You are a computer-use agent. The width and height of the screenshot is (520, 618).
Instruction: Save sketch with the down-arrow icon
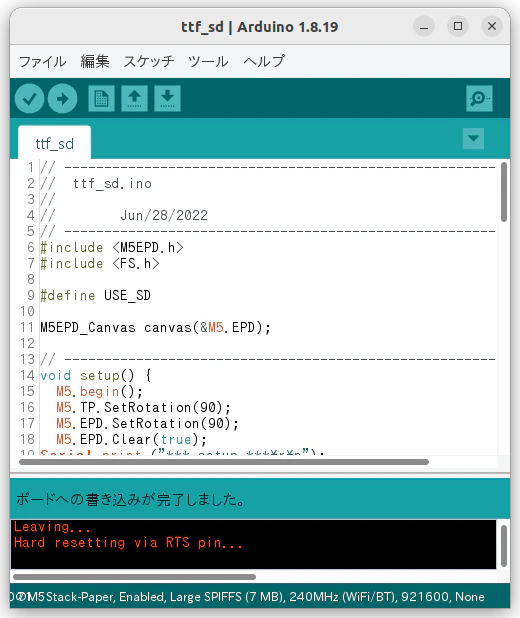point(168,99)
